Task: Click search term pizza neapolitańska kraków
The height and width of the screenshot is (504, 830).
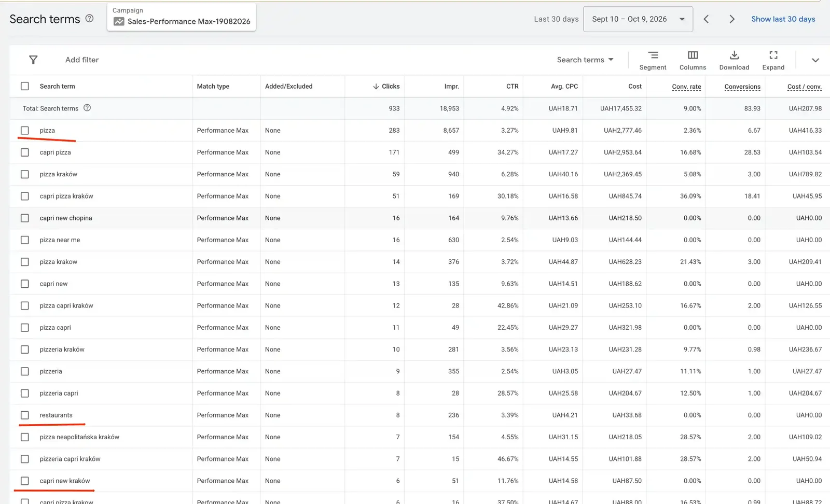Action: point(79,437)
